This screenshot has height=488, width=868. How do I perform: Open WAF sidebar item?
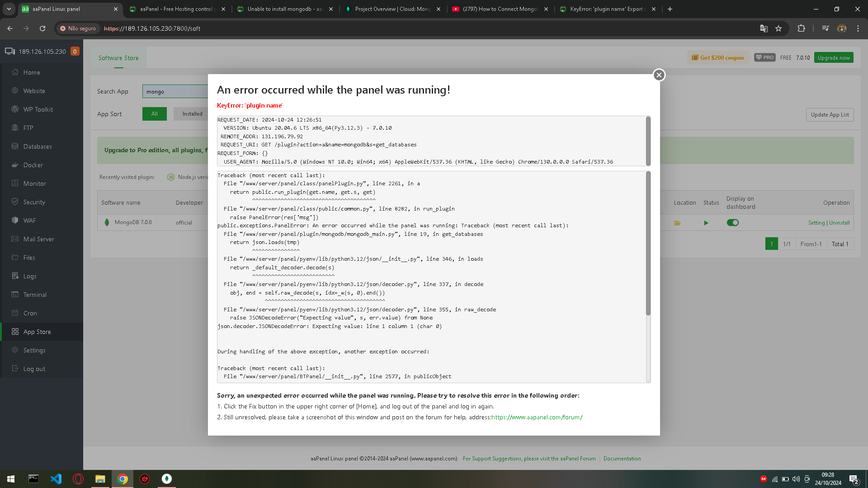(x=29, y=221)
